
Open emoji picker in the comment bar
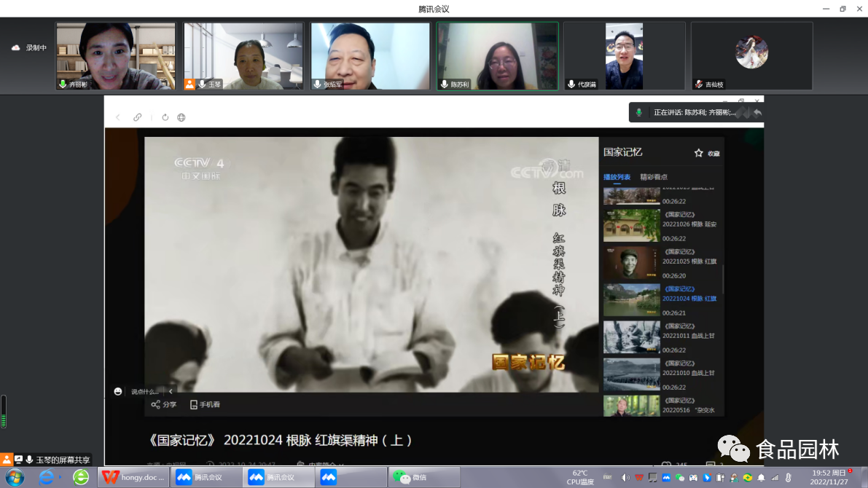[x=118, y=391]
